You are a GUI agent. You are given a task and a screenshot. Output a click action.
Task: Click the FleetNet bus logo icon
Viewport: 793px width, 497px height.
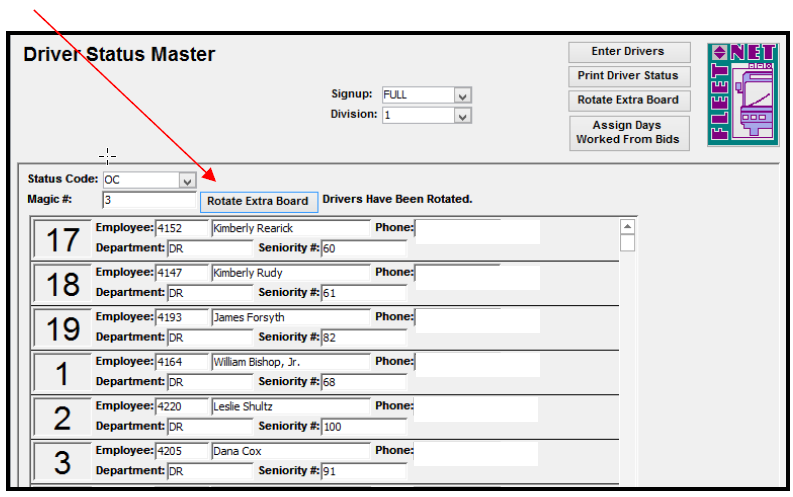[x=742, y=95]
